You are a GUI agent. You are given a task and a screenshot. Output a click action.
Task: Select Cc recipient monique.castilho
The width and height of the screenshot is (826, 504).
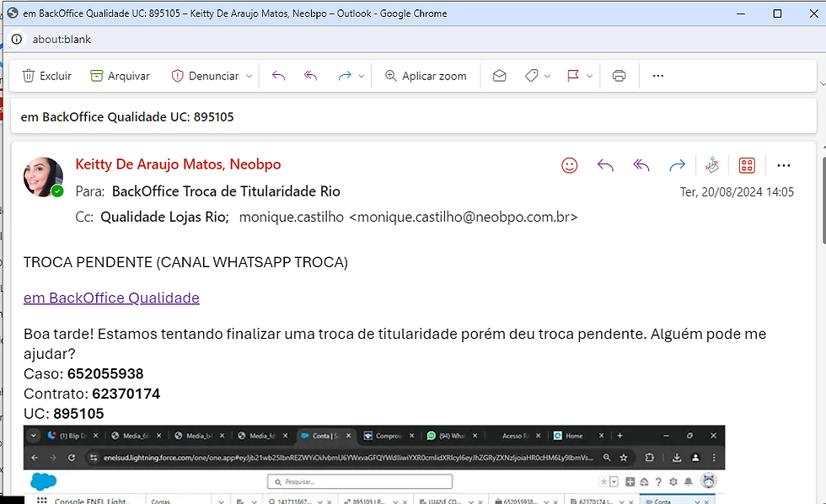point(408,217)
